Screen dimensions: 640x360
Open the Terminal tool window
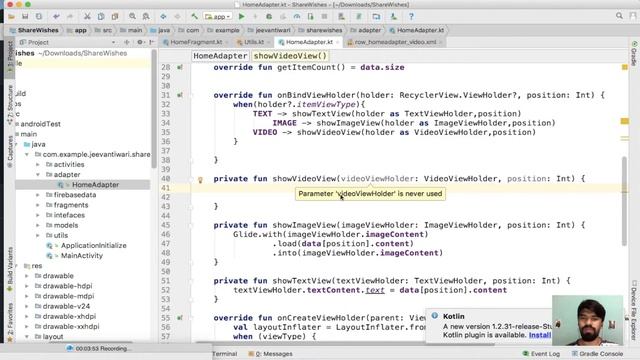tap(224, 354)
